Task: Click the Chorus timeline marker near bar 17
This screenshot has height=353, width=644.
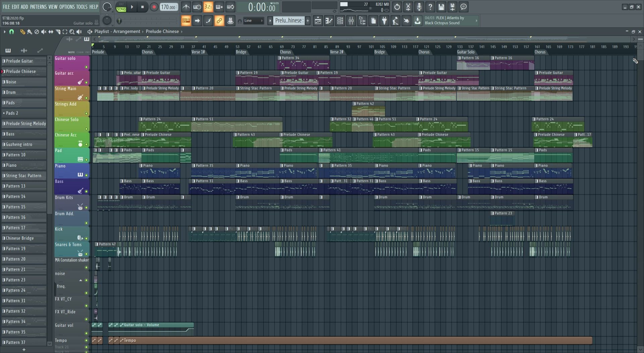Action: pos(147,52)
